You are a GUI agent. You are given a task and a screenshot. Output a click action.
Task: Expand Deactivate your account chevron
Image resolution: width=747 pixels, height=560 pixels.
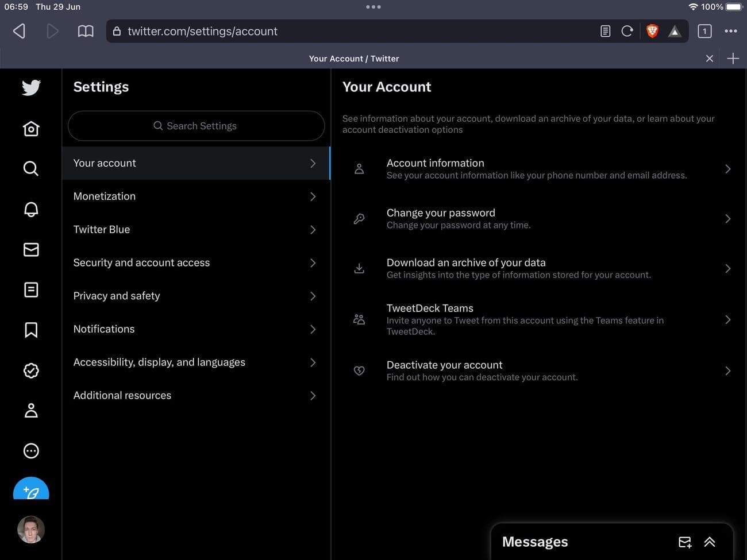(x=727, y=371)
